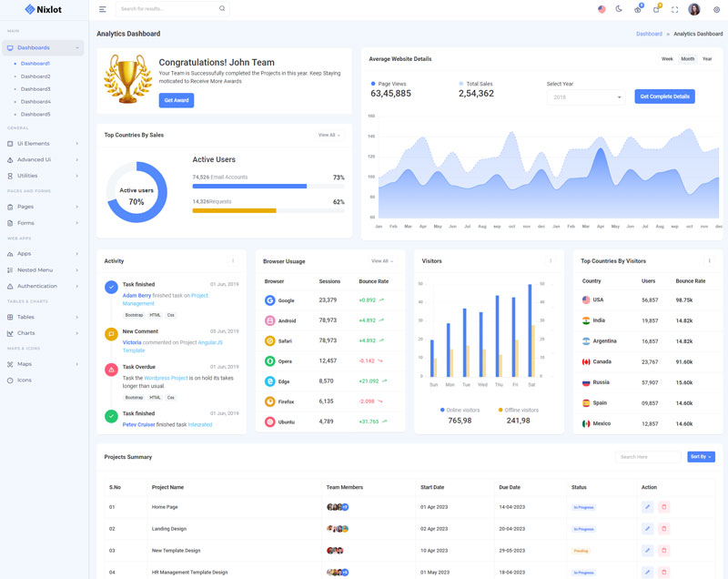This screenshot has width=728, height=579.
Task: Open the Activity card three-dot menu
Action: [233, 260]
